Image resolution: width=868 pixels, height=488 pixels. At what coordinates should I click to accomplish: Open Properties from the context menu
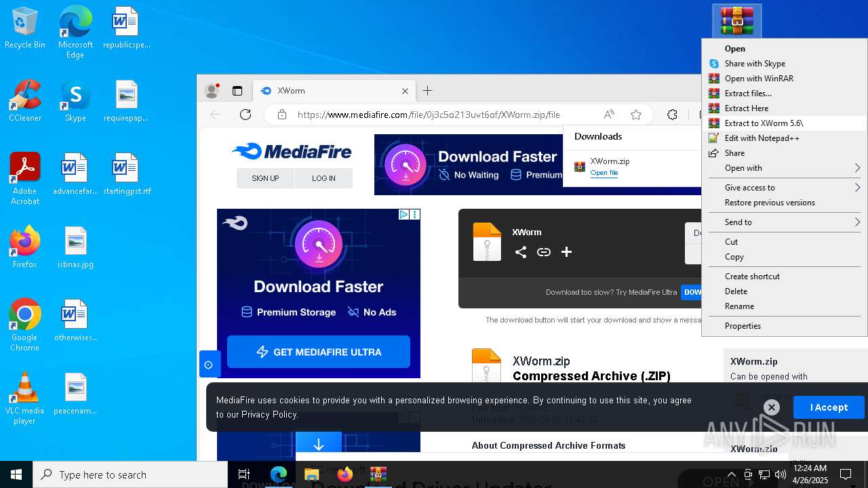(x=785, y=326)
